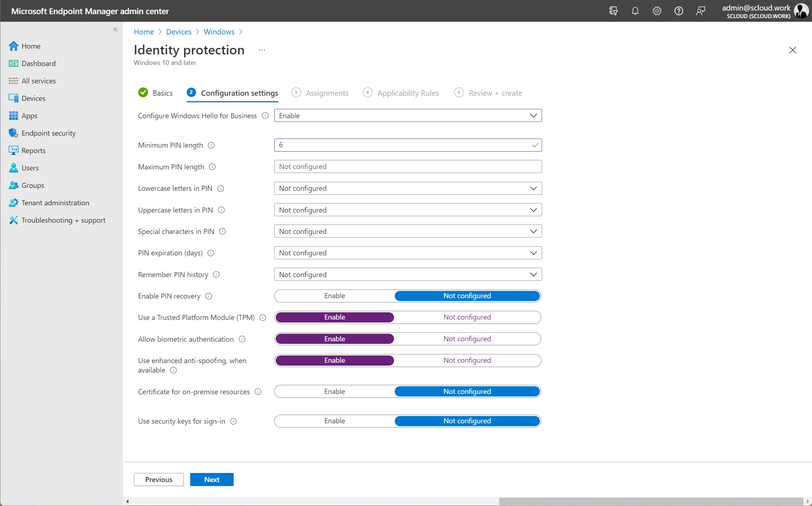Follow the Home breadcrumb link
812x506 pixels.
pyautogui.click(x=144, y=32)
